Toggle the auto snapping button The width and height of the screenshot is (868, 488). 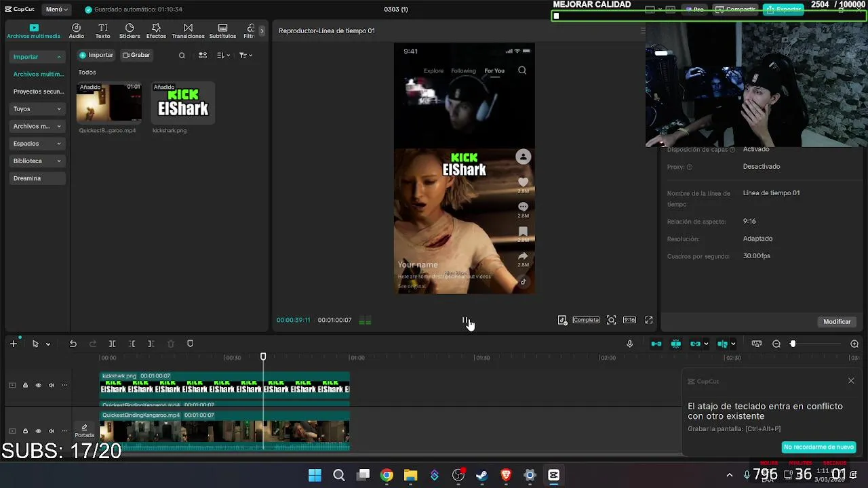click(676, 344)
